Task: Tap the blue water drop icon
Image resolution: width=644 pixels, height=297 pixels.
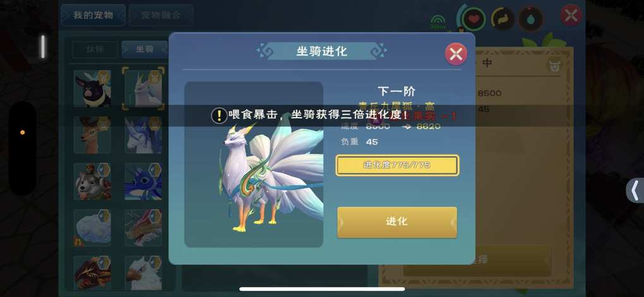Action: (531, 19)
